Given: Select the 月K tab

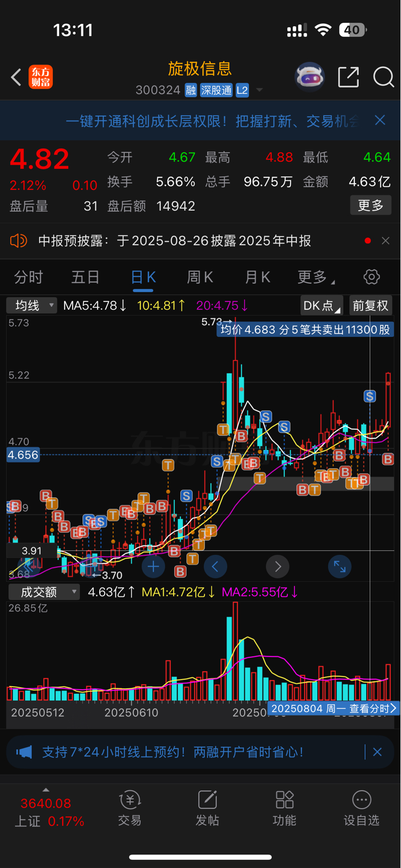Looking at the screenshot, I should 258,277.
